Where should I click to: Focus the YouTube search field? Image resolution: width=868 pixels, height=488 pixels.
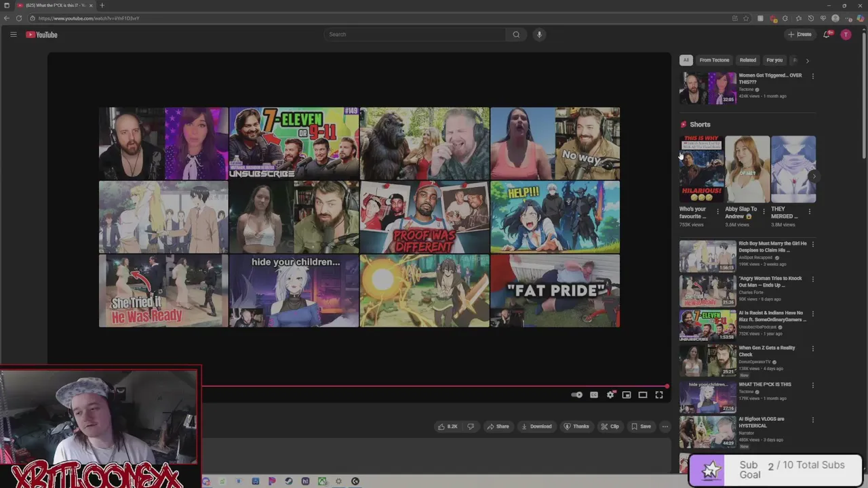click(414, 35)
